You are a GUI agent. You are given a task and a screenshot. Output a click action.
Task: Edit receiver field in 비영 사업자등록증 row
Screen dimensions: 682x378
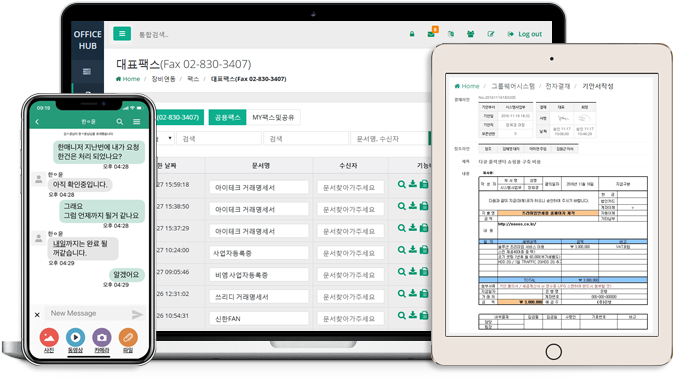(350, 275)
